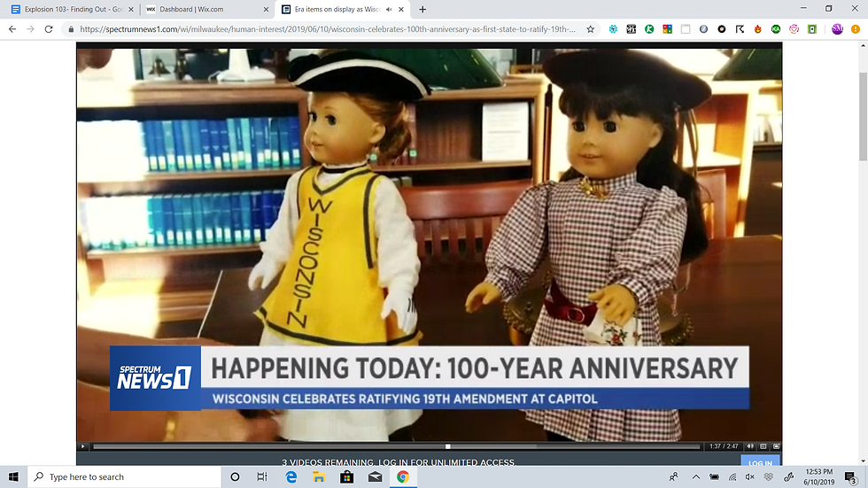This screenshot has width=868, height=488.
Task: Open the green K extension
Action: pos(649,29)
